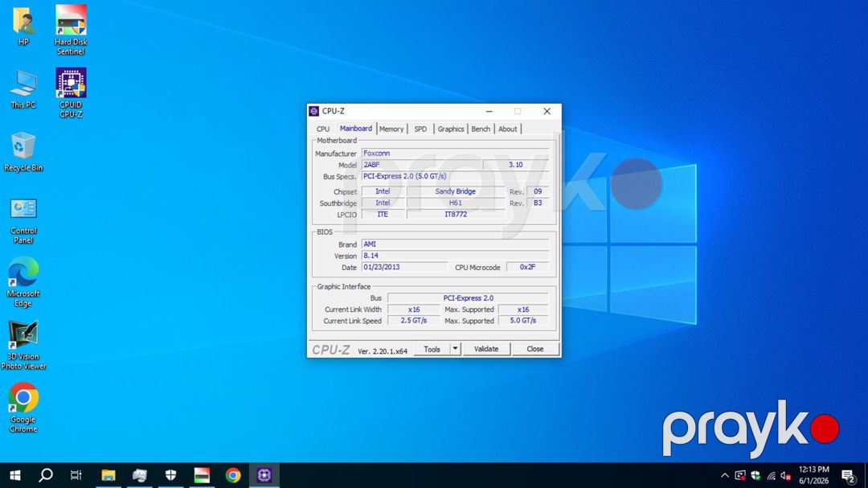
Task: Open Windows Security shield in taskbar
Action: (x=170, y=475)
